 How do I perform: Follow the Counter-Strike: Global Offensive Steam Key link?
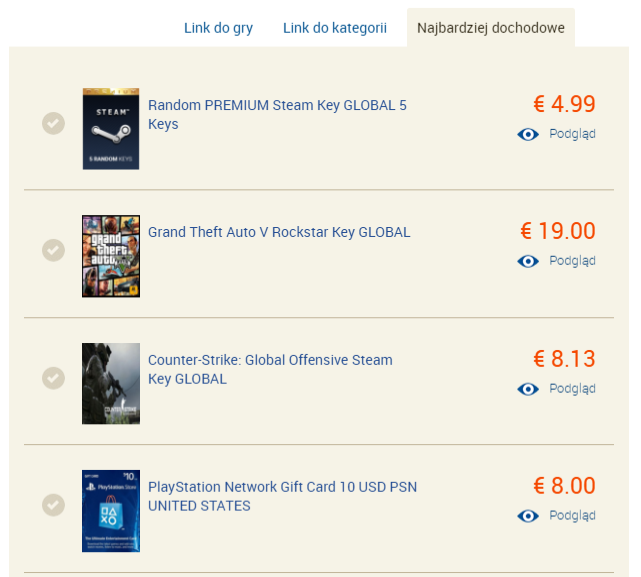[270, 369]
